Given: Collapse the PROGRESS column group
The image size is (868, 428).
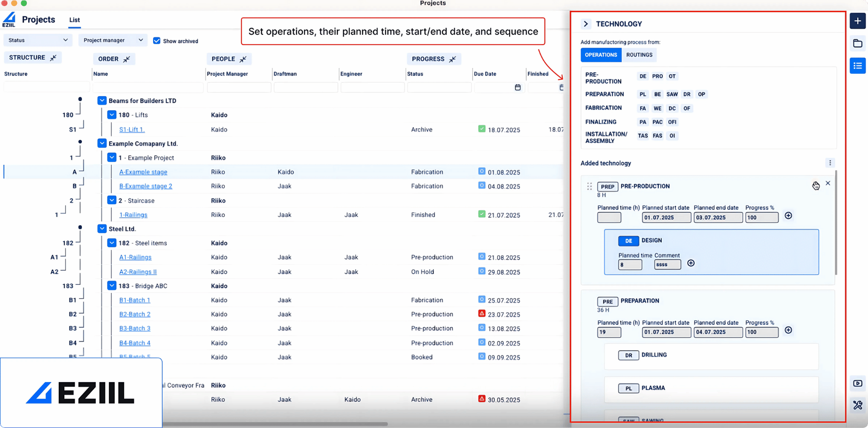Looking at the screenshot, I should click(x=453, y=59).
